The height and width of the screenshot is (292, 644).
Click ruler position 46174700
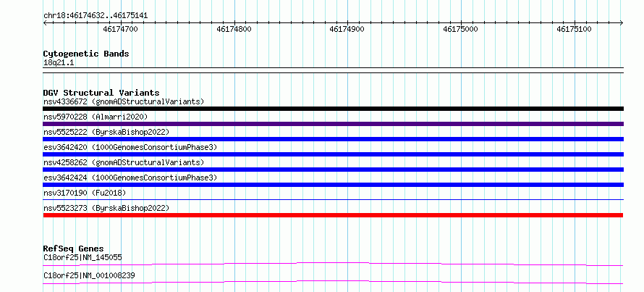[x=121, y=29]
